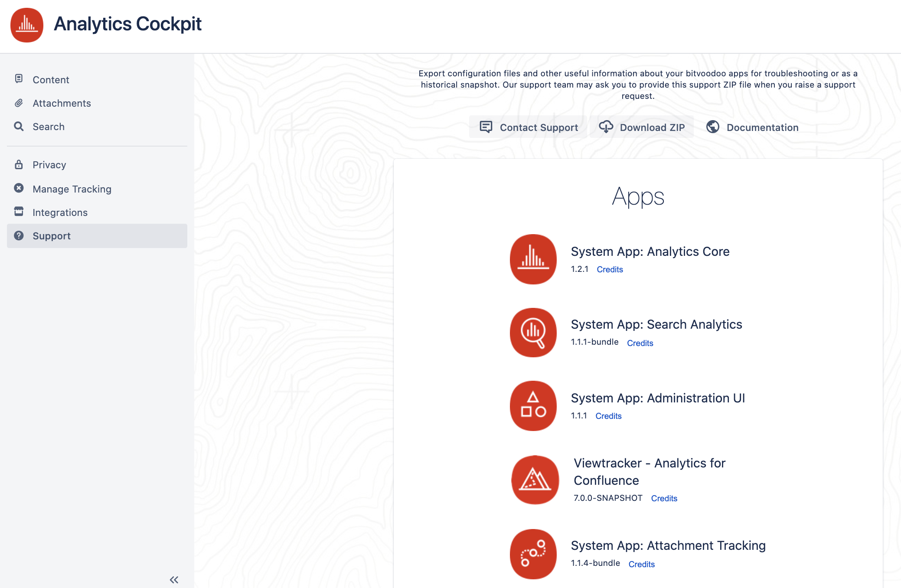Click the Attachment Tracking app icon
The image size is (901, 588).
pyautogui.click(x=533, y=554)
